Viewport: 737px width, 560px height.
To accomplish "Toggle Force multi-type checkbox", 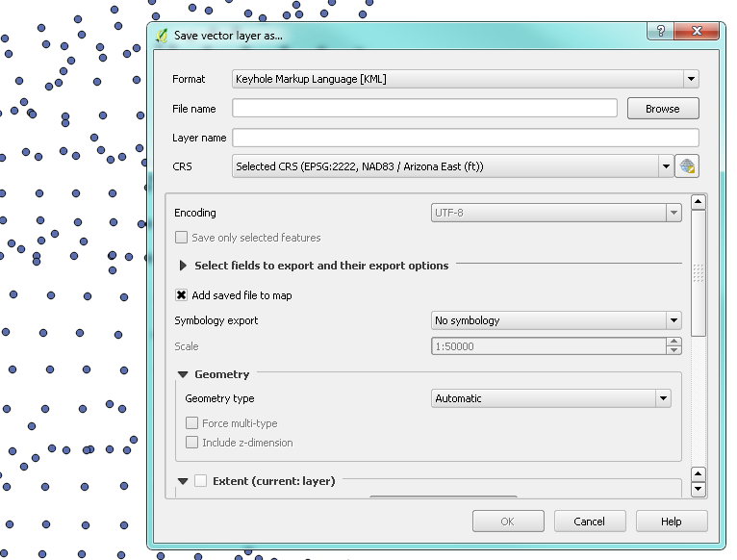I will [191, 423].
